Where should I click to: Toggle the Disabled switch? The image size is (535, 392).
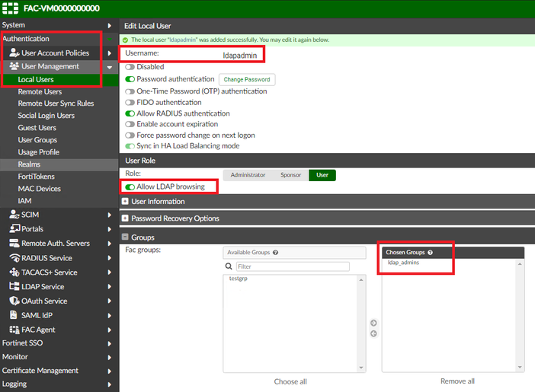point(130,67)
